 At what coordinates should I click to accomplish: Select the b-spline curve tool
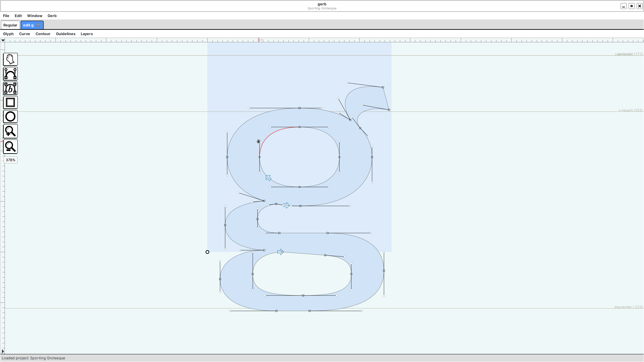[10, 88]
